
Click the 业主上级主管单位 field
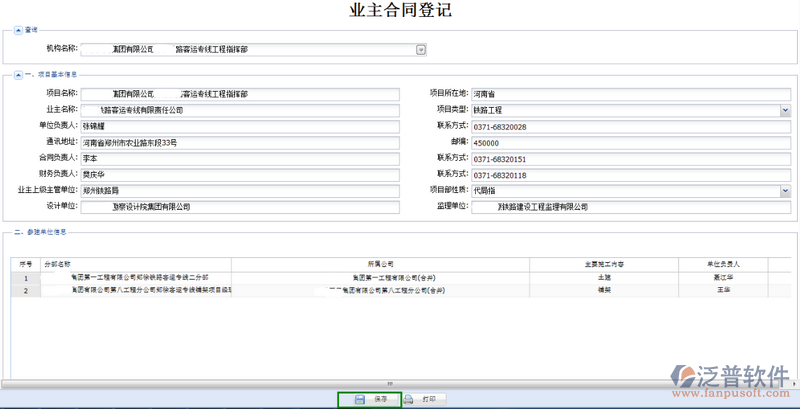(x=239, y=191)
